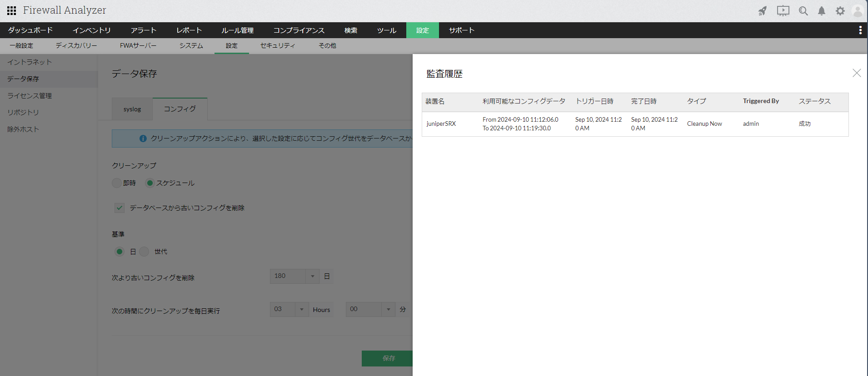Image resolution: width=868 pixels, height=376 pixels.
Task: Select the 世代 criteria radio button
Action: click(144, 252)
